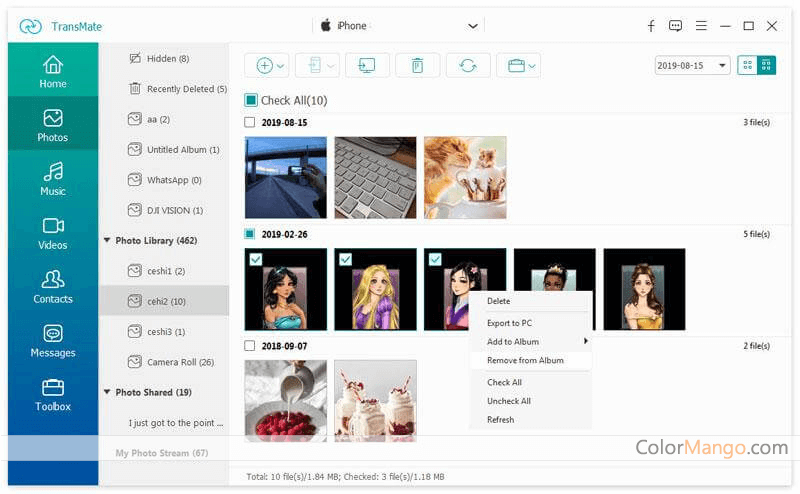
Task: Open the Contacts section in sidebar
Action: [x=53, y=287]
